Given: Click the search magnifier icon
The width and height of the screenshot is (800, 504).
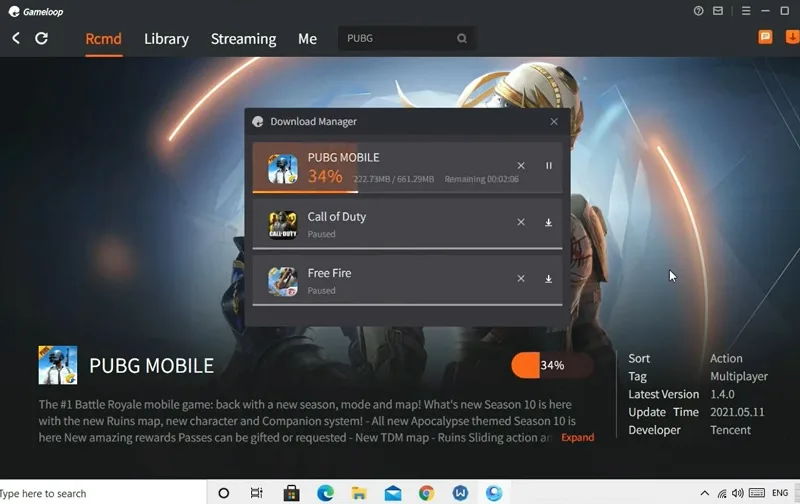Looking at the screenshot, I should tap(462, 38).
